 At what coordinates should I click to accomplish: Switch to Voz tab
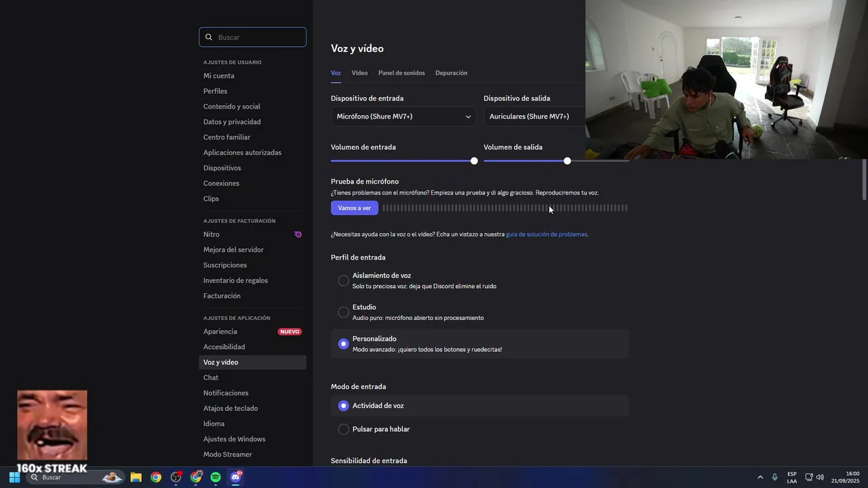point(336,73)
